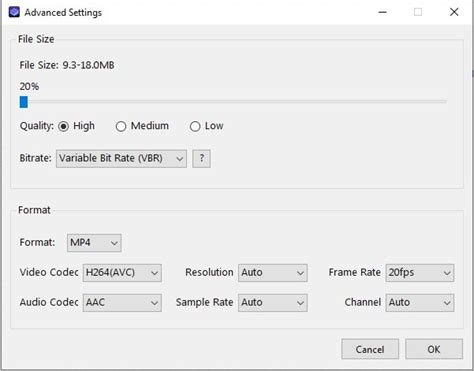
Task: Select Low quality radio button
Action: [x=195, y=126]
